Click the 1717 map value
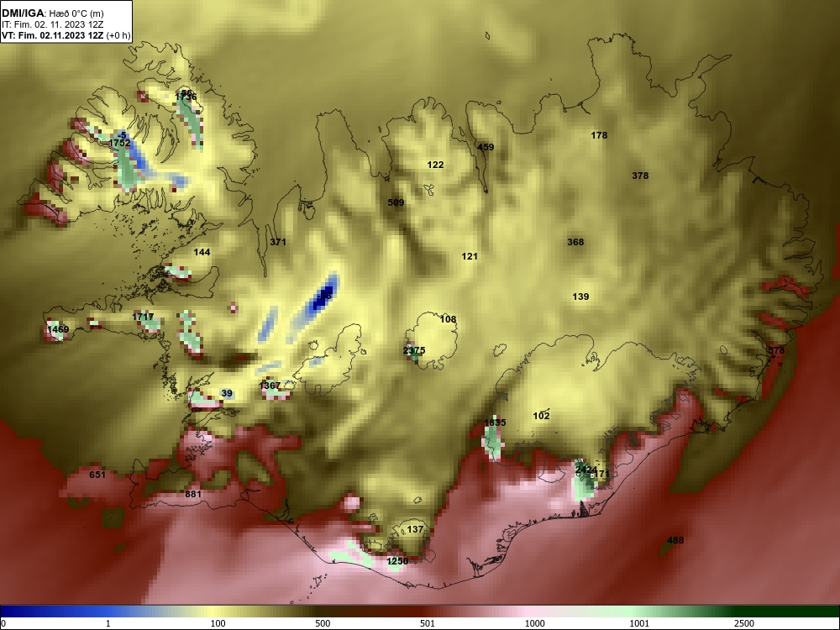The image size is (840, 630). [143, 318]
